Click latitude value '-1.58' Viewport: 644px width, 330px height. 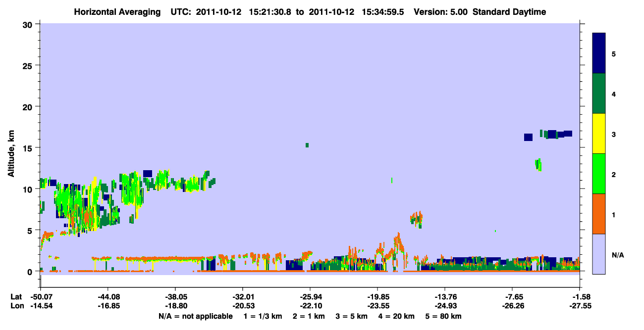(581, 297)
